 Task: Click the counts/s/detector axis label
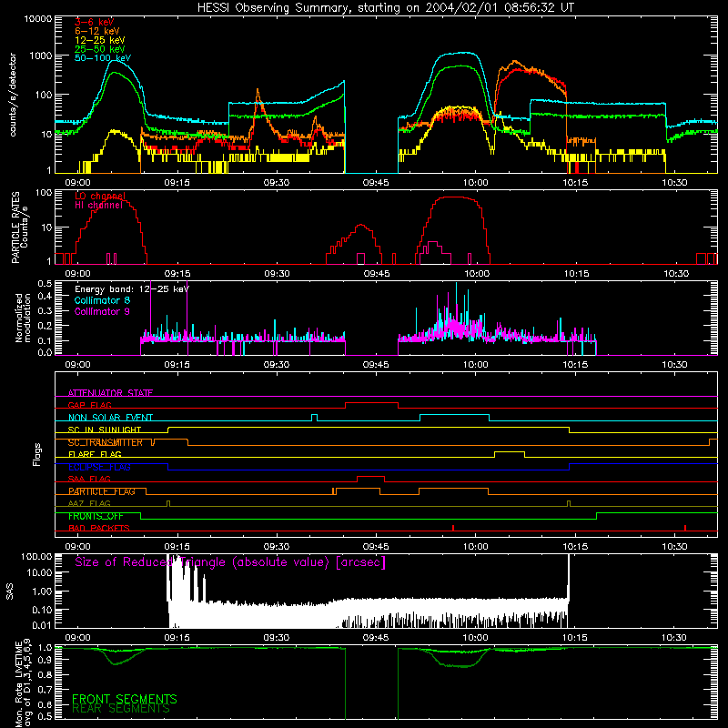pos(13,95)
